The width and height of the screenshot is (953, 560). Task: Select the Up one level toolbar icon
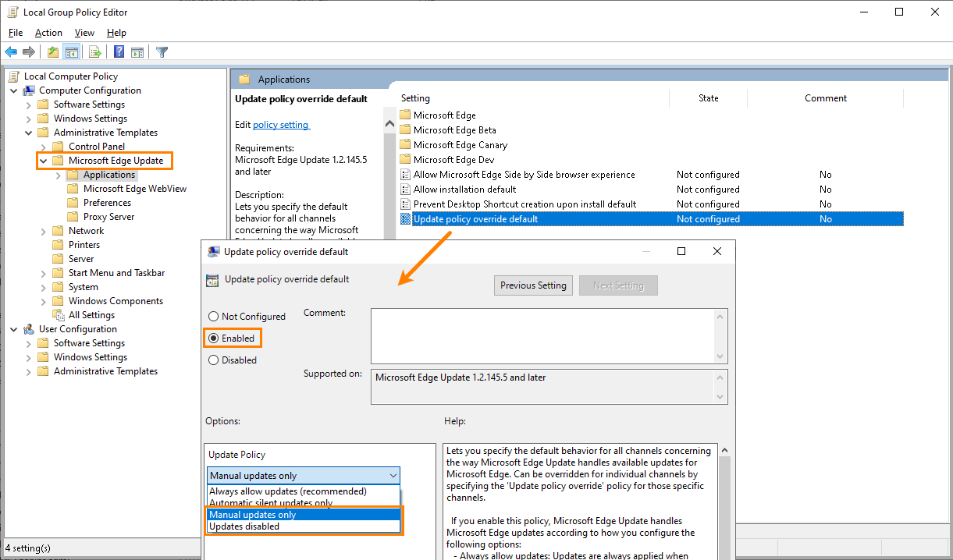(x=52, y=51)
